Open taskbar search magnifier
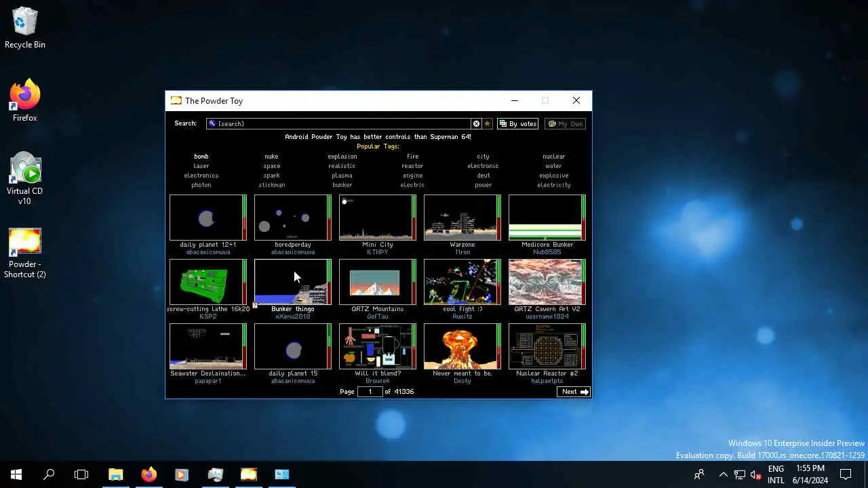 tap(49, 474)
